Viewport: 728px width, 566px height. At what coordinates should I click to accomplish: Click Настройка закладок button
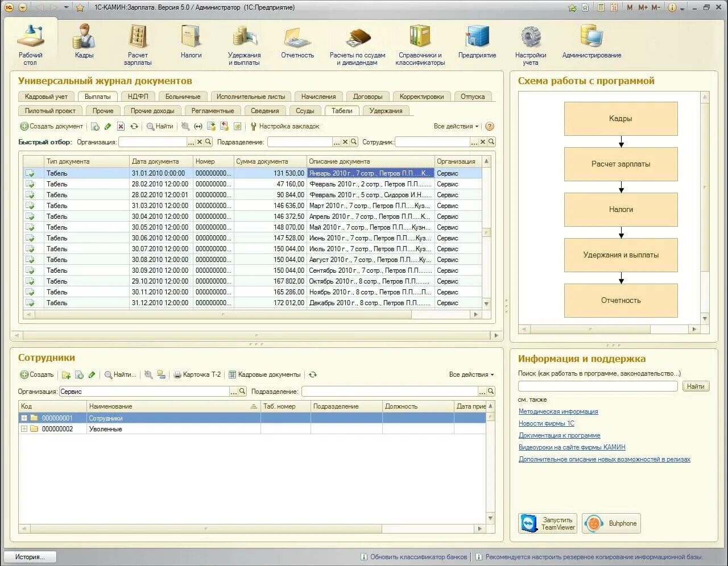tap(285, 126)
